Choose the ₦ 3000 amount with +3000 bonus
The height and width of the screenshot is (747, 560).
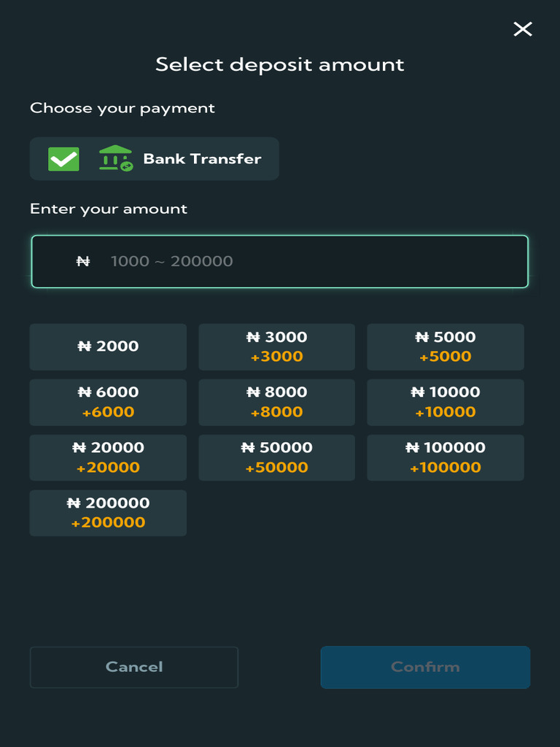(276, 347)
